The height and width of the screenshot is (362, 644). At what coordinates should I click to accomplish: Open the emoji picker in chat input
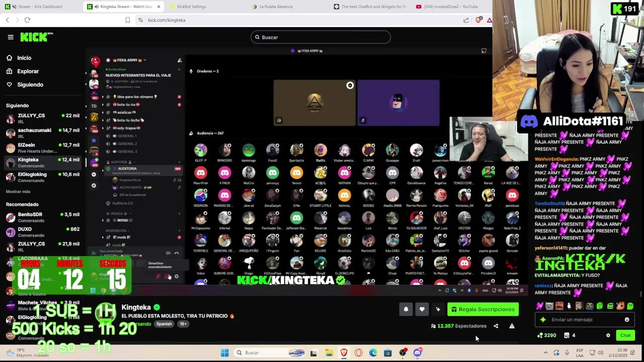pos(627,319)
